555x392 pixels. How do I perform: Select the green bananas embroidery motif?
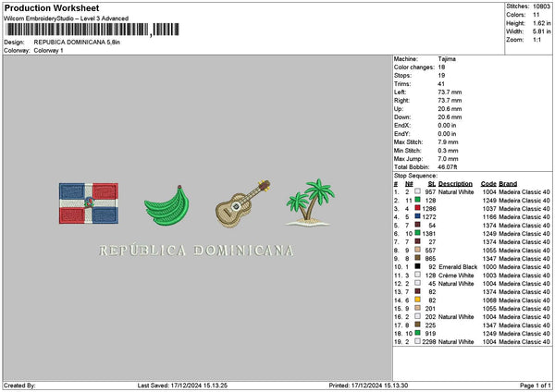click(166, 205)
